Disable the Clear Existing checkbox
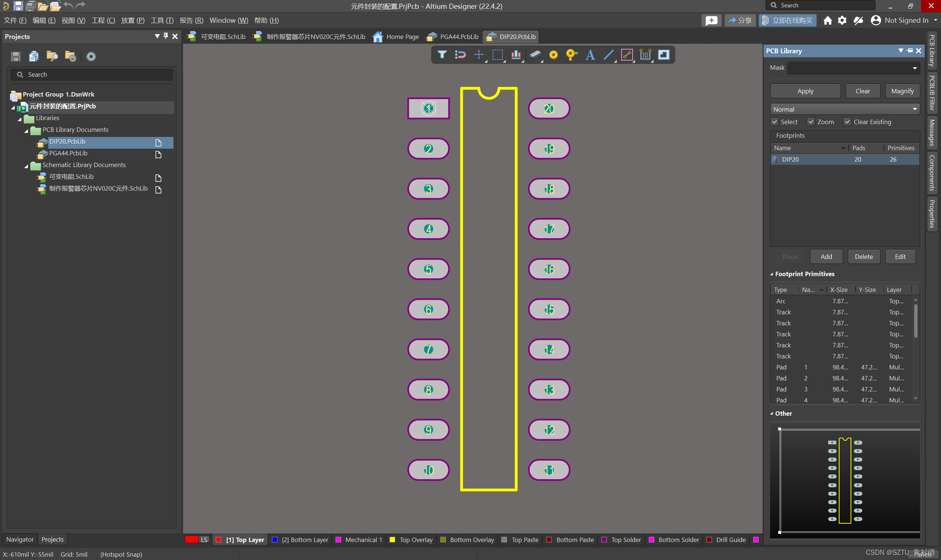This screenshot has height=560, width=941. [x=847, y=122]
